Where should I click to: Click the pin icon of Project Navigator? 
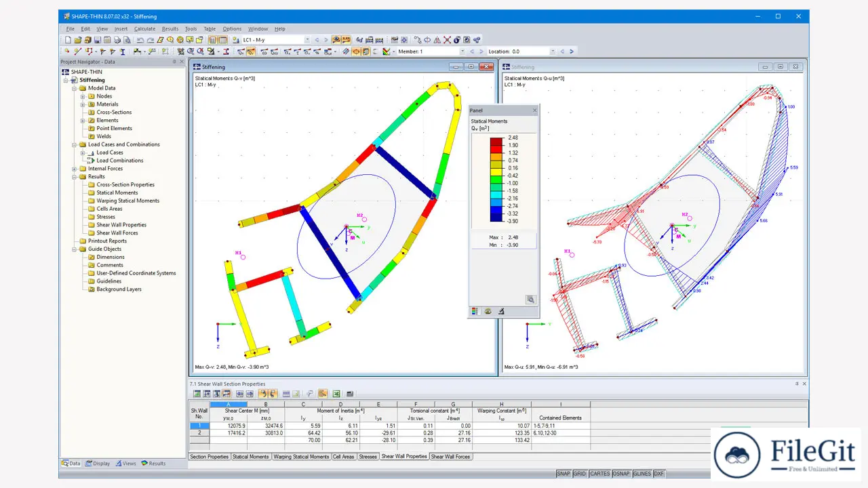(174, 62)
